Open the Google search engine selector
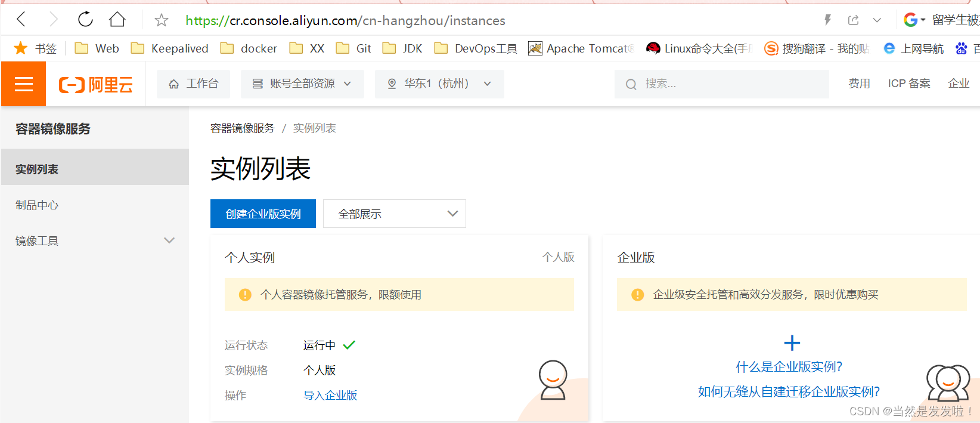980x423 pixels. pyautogui.click(x=914, y=20)
